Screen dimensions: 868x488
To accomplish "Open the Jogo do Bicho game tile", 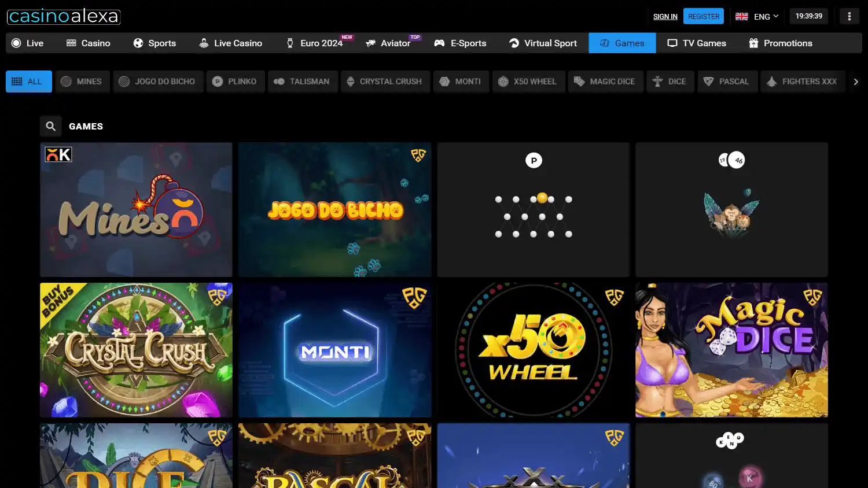I will [335, 210].
